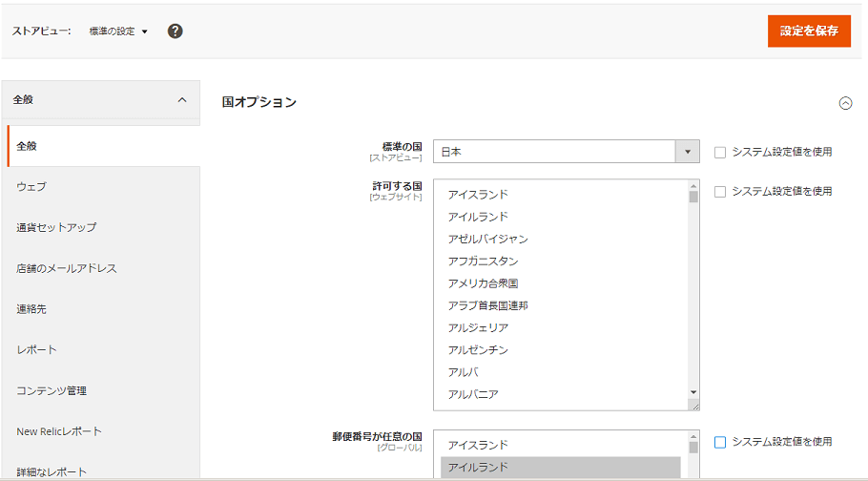Open the store view help question mark icon
This screenshot has width=868, height=481.
tap(175, 31)
